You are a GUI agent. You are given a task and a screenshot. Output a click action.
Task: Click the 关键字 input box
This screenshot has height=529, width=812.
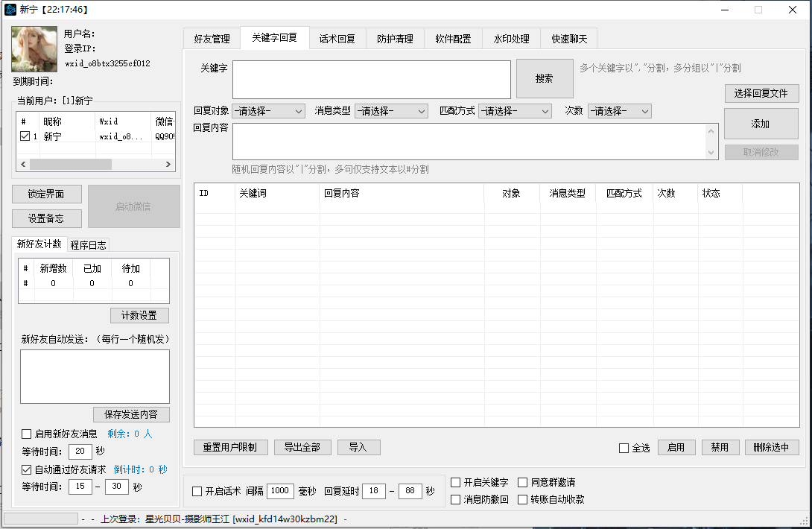[x=371, y=79]
